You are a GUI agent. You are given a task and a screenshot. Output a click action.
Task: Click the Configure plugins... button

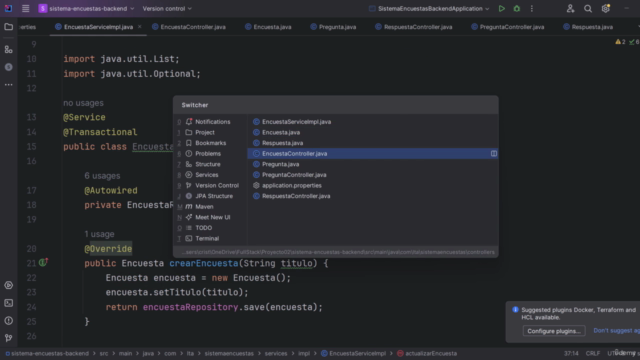(554, 331)
